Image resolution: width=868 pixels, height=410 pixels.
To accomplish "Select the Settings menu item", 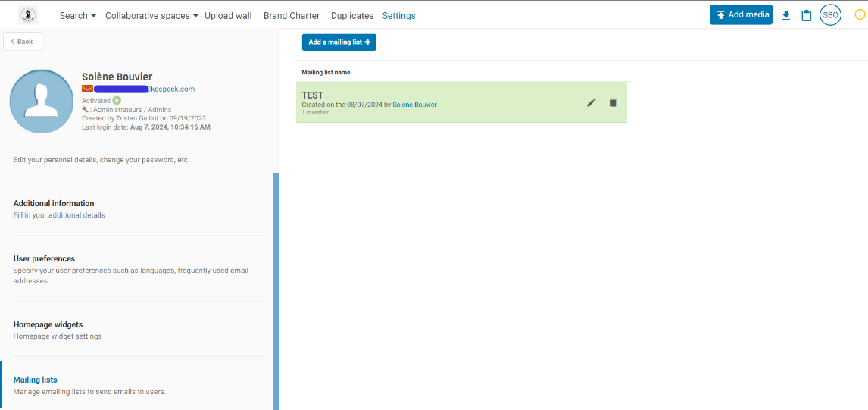I will pyautogui.click(x=398, y=15).
